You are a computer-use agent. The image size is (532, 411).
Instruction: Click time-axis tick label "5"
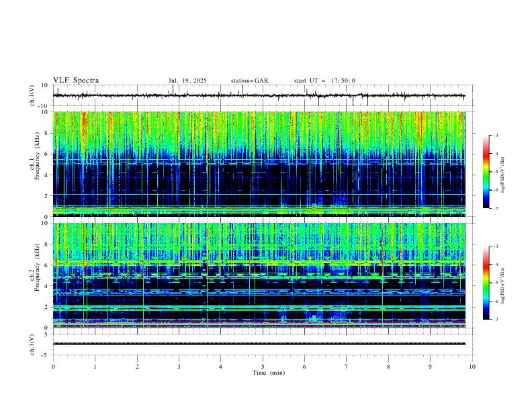pos(263,367)
